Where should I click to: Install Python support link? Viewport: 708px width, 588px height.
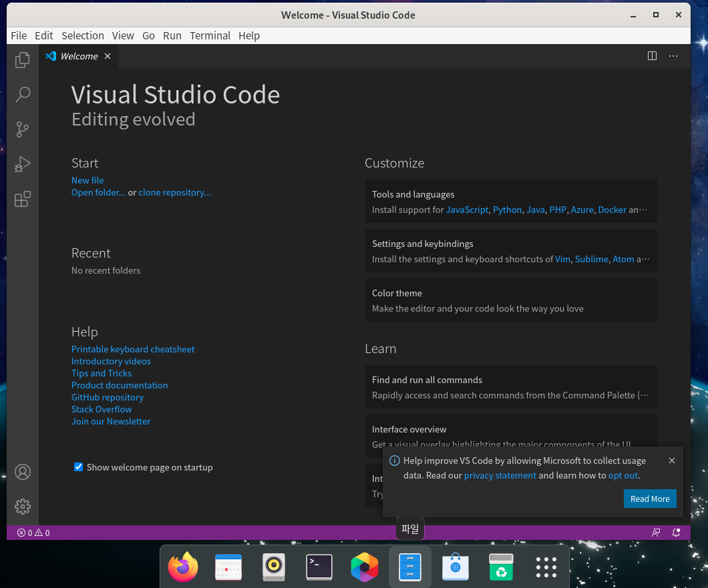[508, 210]
